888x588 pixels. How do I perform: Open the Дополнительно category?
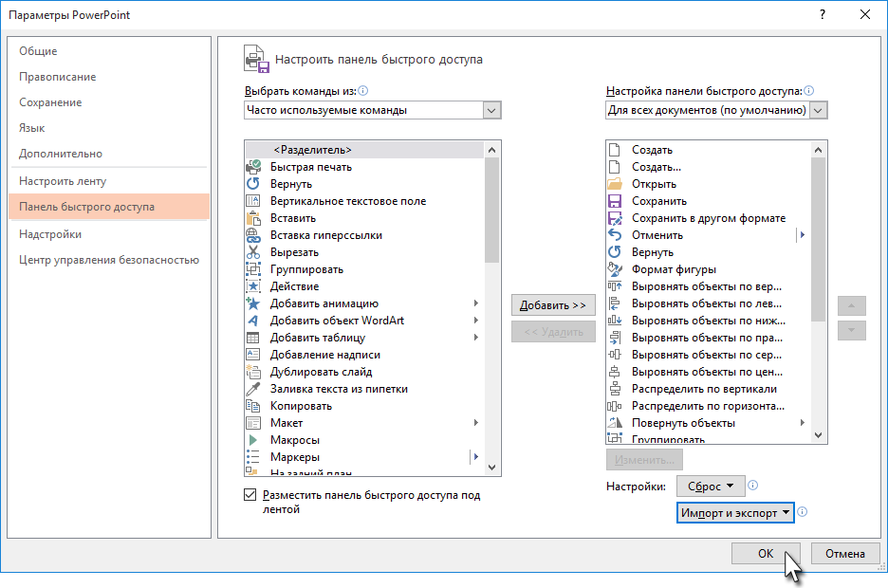[x=109, y=154]
